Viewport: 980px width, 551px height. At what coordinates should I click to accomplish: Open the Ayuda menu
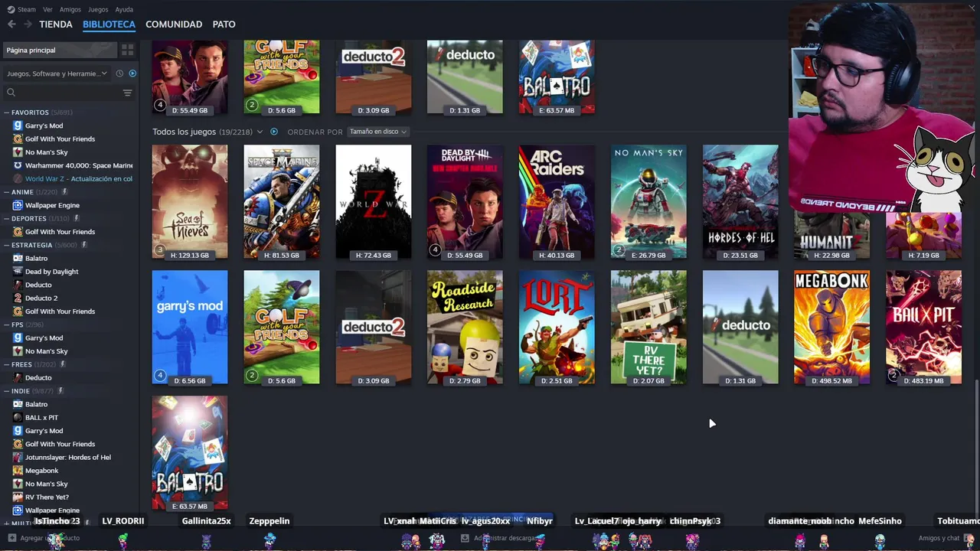point(124,10)
